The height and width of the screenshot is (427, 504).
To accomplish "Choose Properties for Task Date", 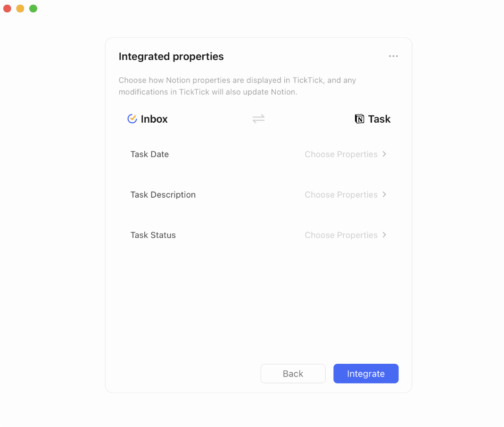I will [341, 154].
